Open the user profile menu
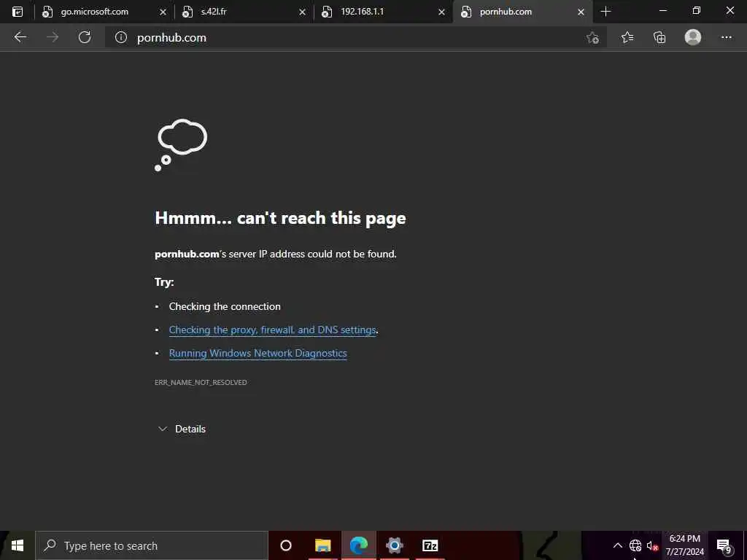The image size is (747, 560). pos(693,37)
